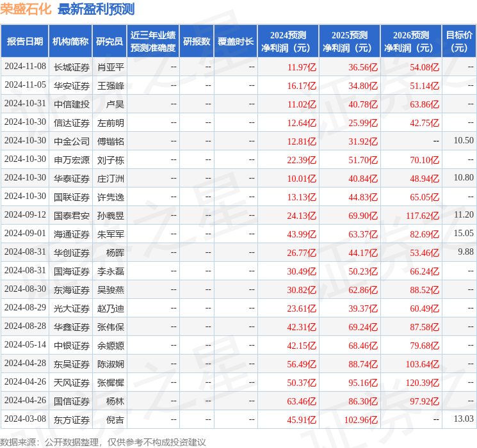Image resolution: width=477 pixels, height=448 pixels.
Task: Click the target price 9.88
Action: coord(465,252)
